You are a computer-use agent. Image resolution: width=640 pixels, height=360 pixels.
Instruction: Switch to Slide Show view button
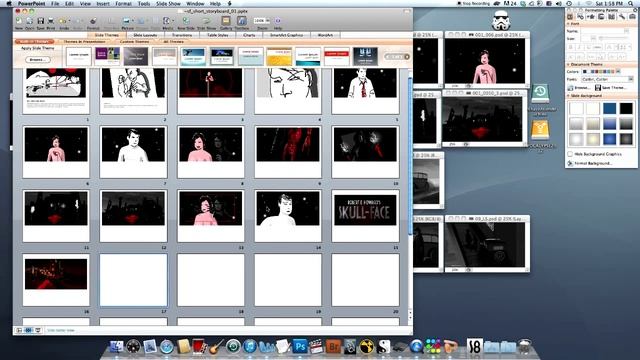(38, 330)
